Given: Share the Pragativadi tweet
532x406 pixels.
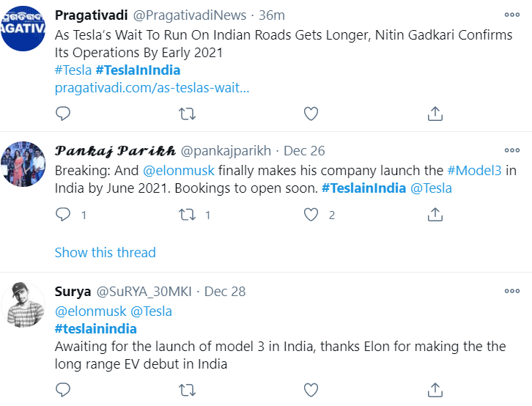Looking at the screenshot, I should click(x=435, y=114).
